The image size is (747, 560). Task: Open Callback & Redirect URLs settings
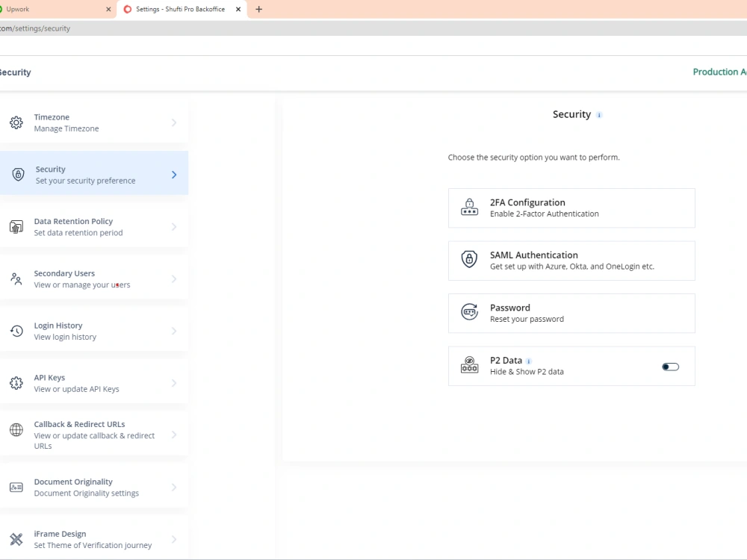pos(94,435)
